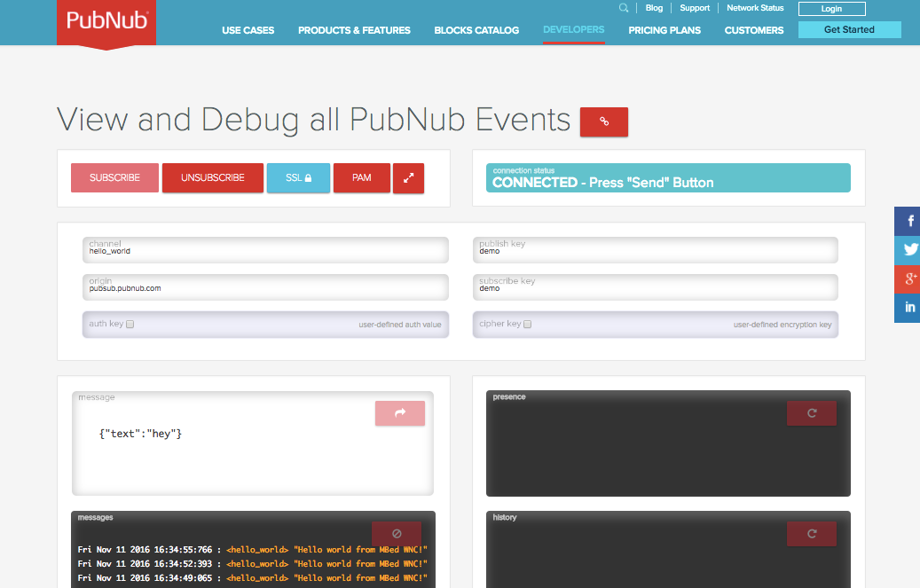Open the Products & Features menu
The image size is (920, 588).
point(354,30)
